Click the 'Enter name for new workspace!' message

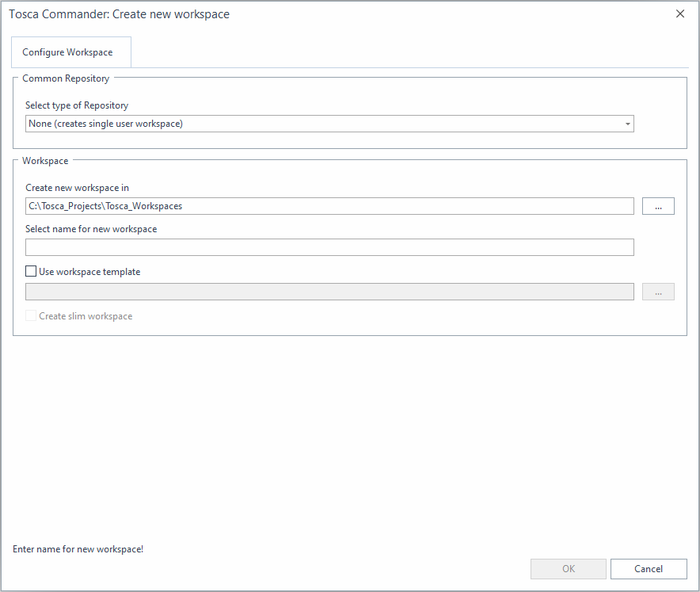click(78, 548)
